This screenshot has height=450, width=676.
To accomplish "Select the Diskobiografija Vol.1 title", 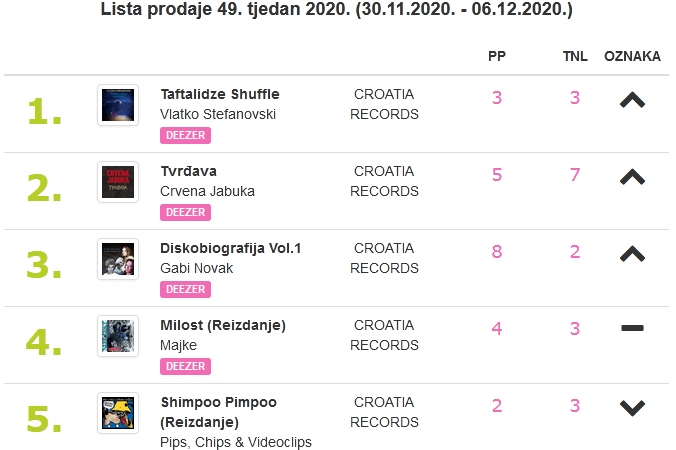I will tap(230, 248).
